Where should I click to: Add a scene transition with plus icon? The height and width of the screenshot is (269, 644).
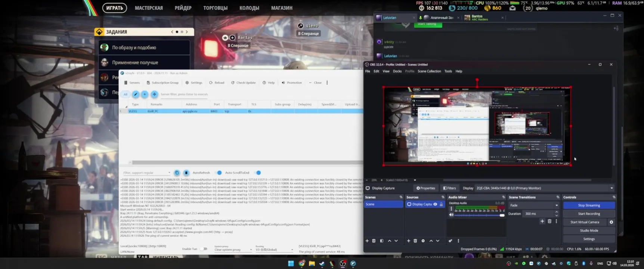click(x=542, y=221)
